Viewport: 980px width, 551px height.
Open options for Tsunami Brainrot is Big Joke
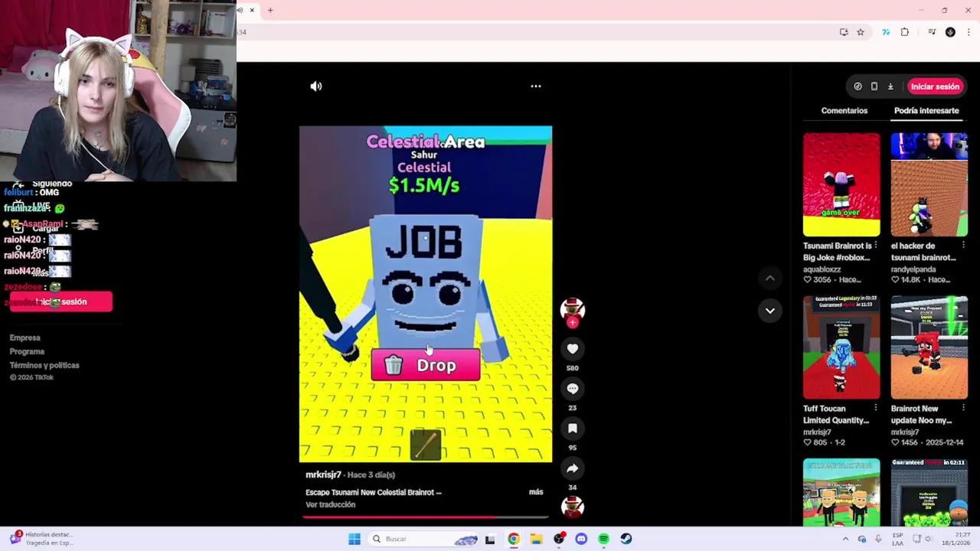[876, 246]
